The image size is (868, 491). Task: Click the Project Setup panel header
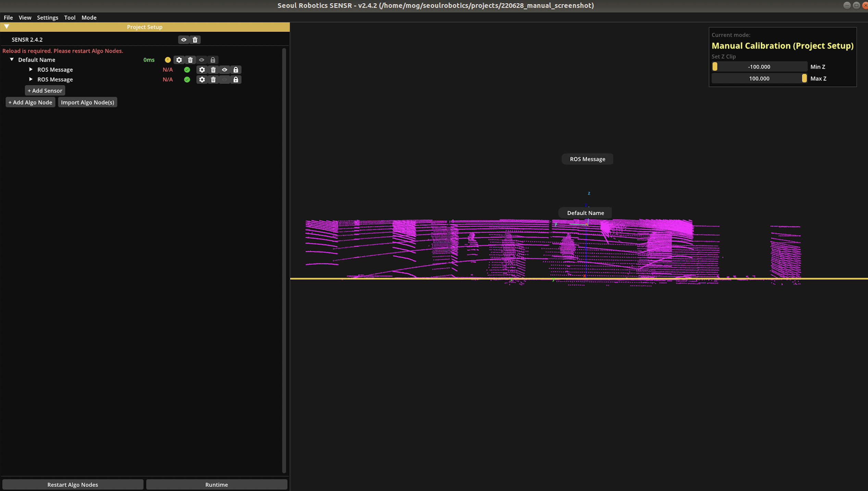pyautogui.click(x=145, y=27)
